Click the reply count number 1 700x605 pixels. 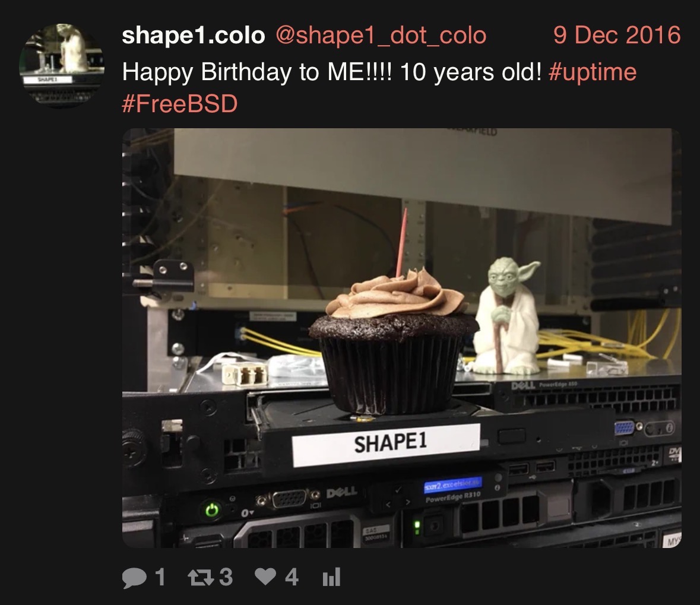click(160, 577)
